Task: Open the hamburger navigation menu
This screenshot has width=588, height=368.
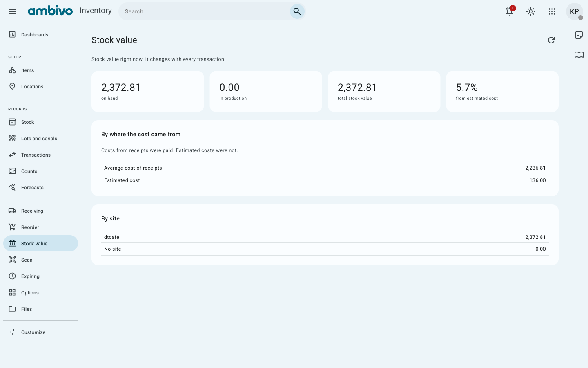Action: point(12,11)
